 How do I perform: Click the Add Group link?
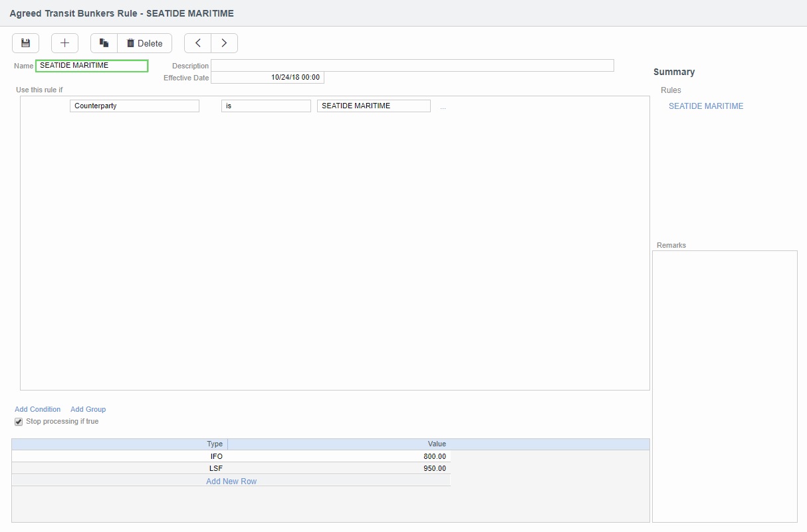[x=88, y=409]
